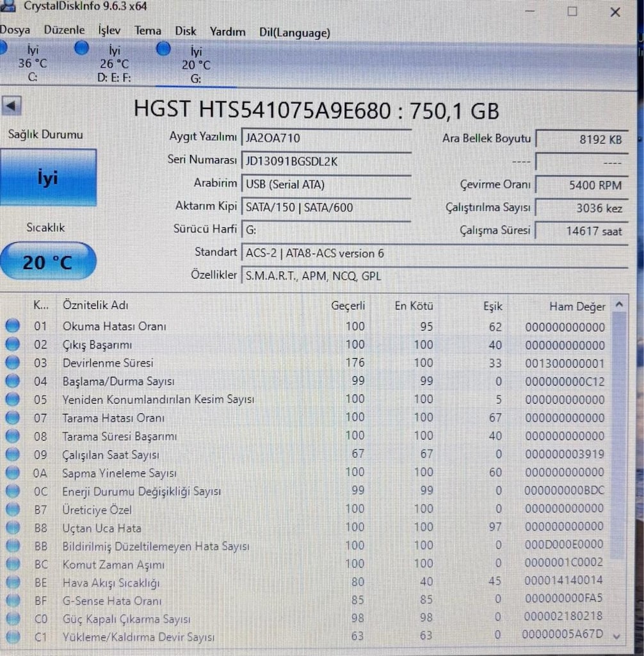Image resolution: width=644 pixels, height=656 pixels.
Task: Click status circle of Güç Kapalı Çıkarma Sayısı
Action: [x=13, y=619]
